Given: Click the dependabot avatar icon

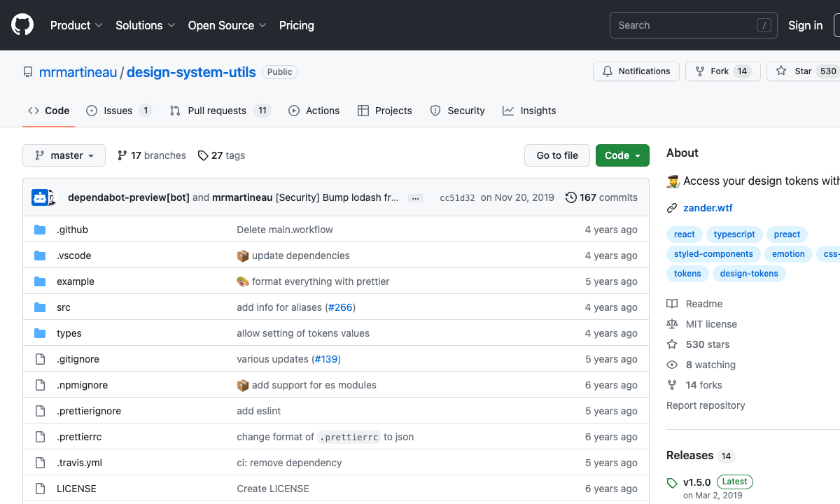Looking at the screenshot, I should [x=41, y=197].
